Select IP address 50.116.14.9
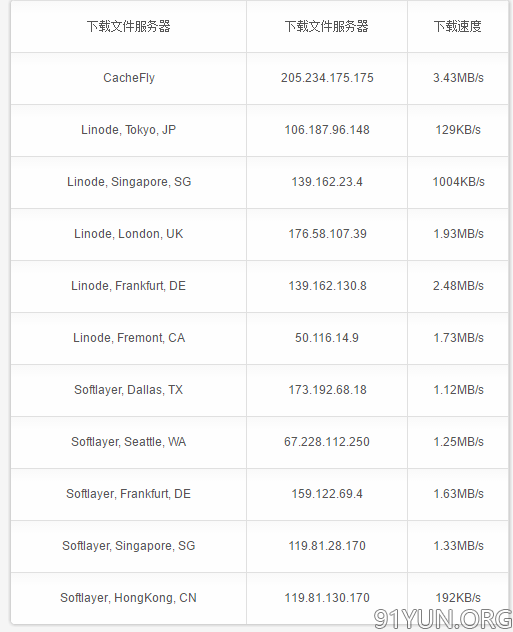This screenshot has width=513, height=632. pyautogui.click(x=327, y=338)
